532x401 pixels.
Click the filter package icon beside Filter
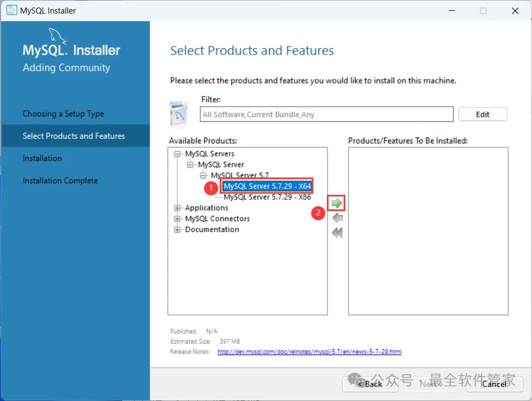(x=179, y=113)
